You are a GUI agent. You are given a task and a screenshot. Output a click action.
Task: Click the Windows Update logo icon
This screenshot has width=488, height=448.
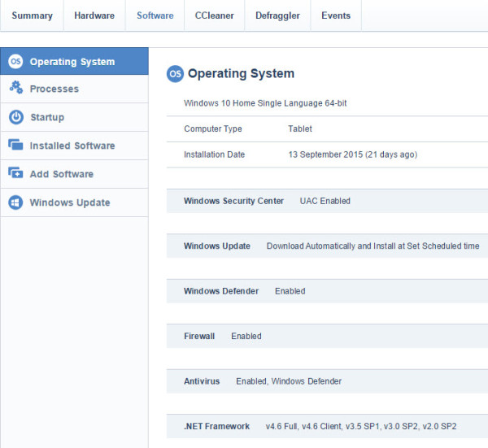(x=15, y=202)
